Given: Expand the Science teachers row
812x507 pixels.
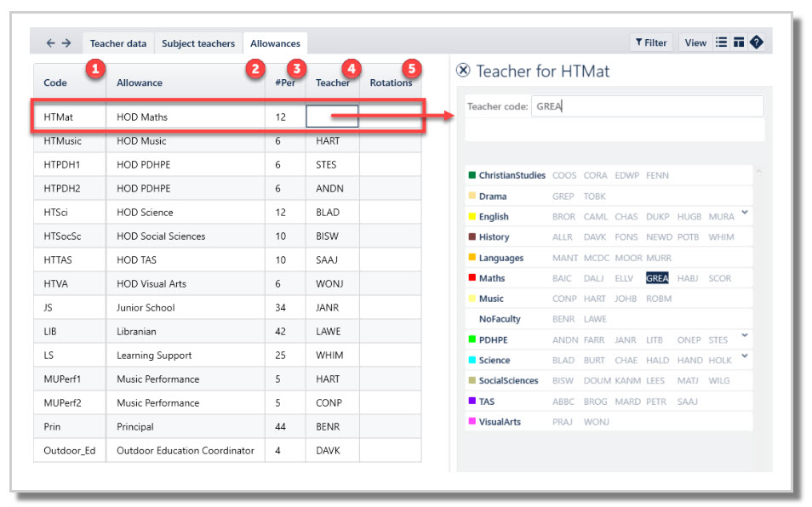Looking at the screenshot, I should tap(745, 356).
